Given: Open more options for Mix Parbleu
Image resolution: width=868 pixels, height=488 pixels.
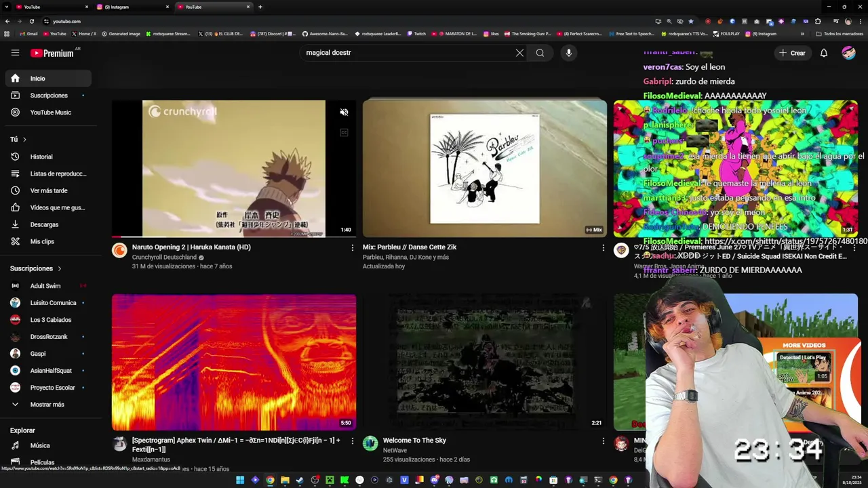Looking at the screenshot, I should coord(603,248).
